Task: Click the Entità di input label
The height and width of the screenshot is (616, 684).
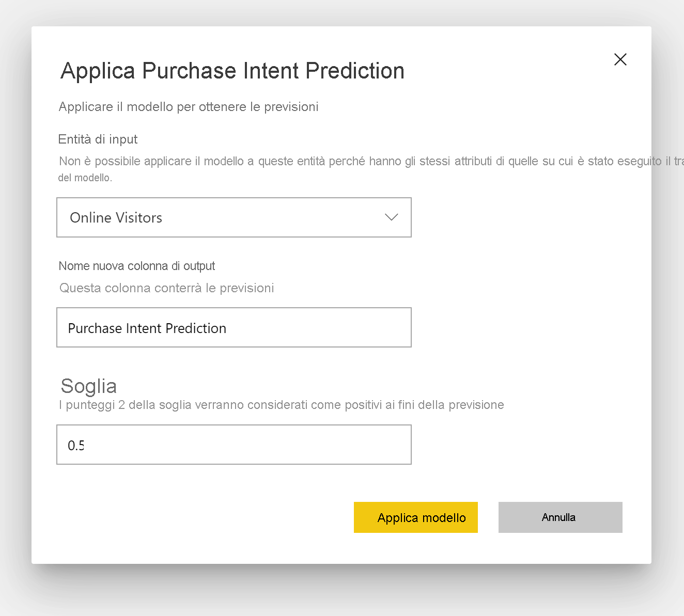Action: pos(98,139)
